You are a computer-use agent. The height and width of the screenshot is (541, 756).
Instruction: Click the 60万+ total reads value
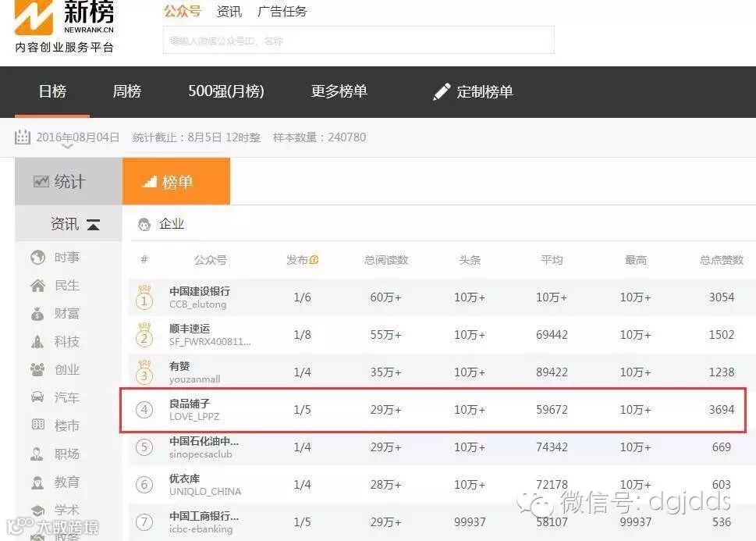tap(385, 297)
